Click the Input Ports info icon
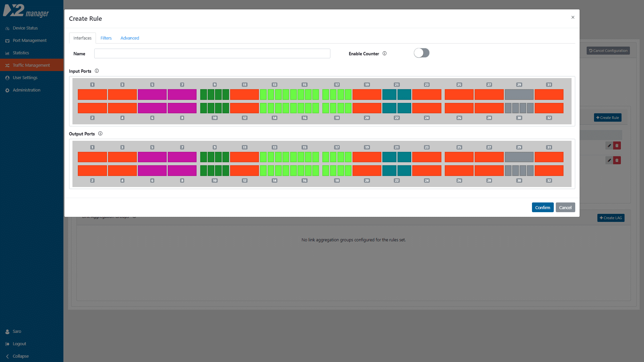This screenshot has height=362, width=644. click(x=97, y=71)
